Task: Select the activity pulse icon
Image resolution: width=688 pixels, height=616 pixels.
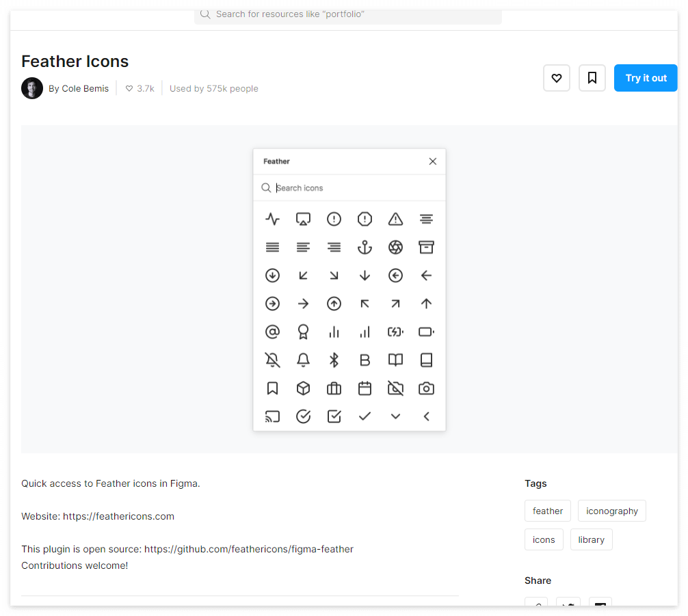Action: [272, 219]
